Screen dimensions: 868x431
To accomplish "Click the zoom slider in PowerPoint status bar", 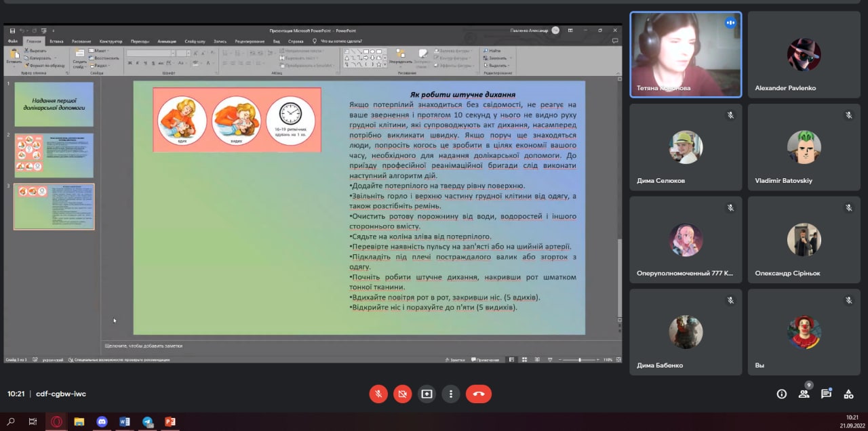I will point(579,360).
